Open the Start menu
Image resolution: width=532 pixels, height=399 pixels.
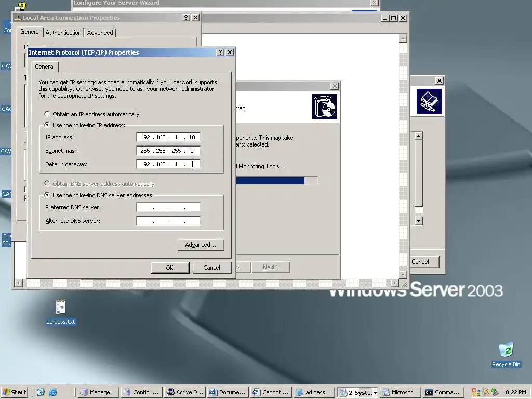click(14, 392)
